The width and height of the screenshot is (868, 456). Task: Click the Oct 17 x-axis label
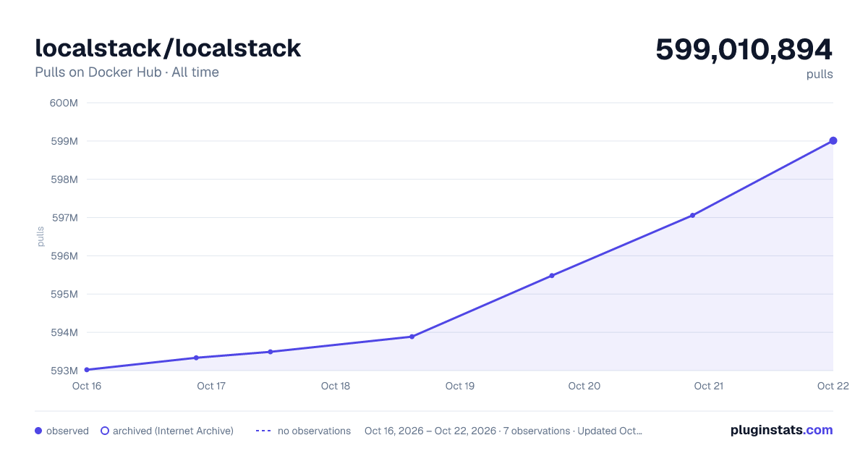tap(211, 386)
